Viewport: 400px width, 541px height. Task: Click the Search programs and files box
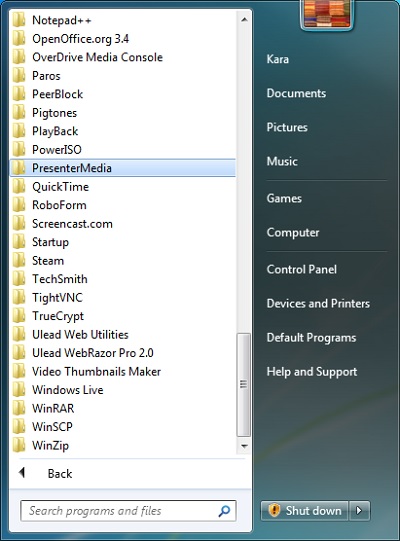point(128,511)
